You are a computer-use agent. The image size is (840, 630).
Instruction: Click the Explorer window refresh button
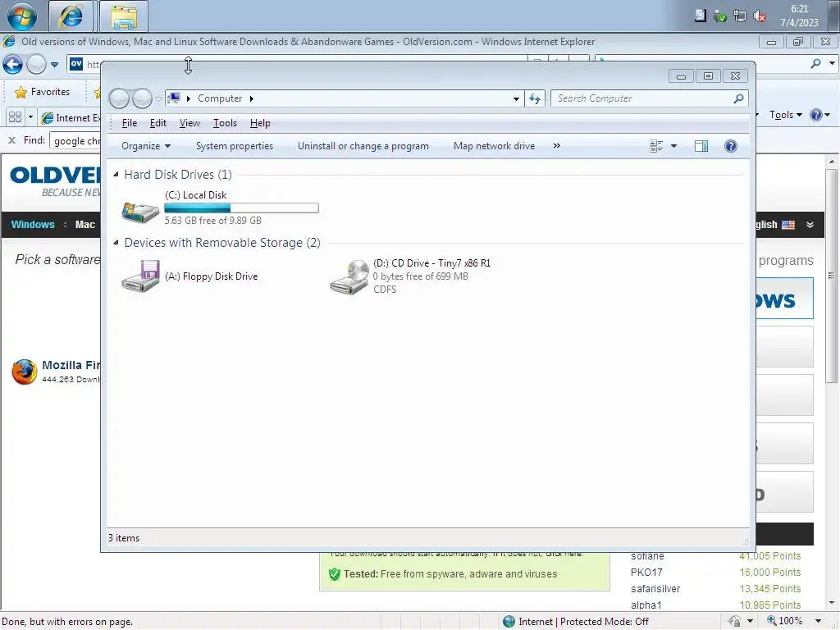(x=535, y=98)
